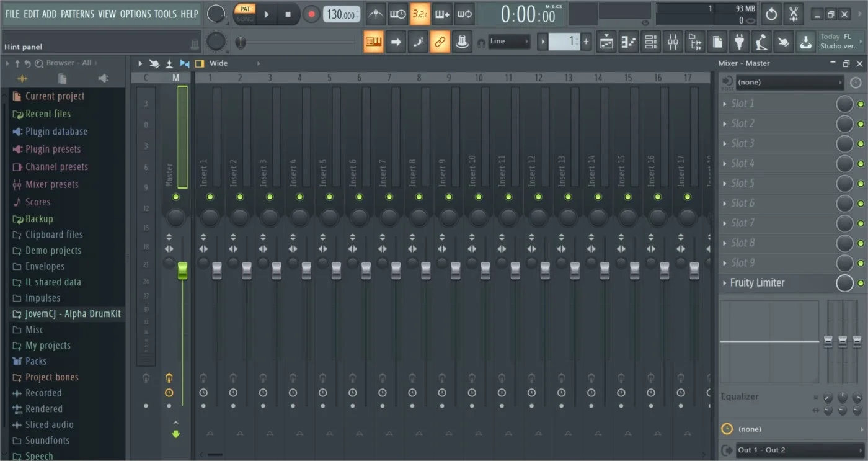This screenshot has width=868, height=461.
Task: Click the plus button next to pattern number
Action: click(586, 42)
